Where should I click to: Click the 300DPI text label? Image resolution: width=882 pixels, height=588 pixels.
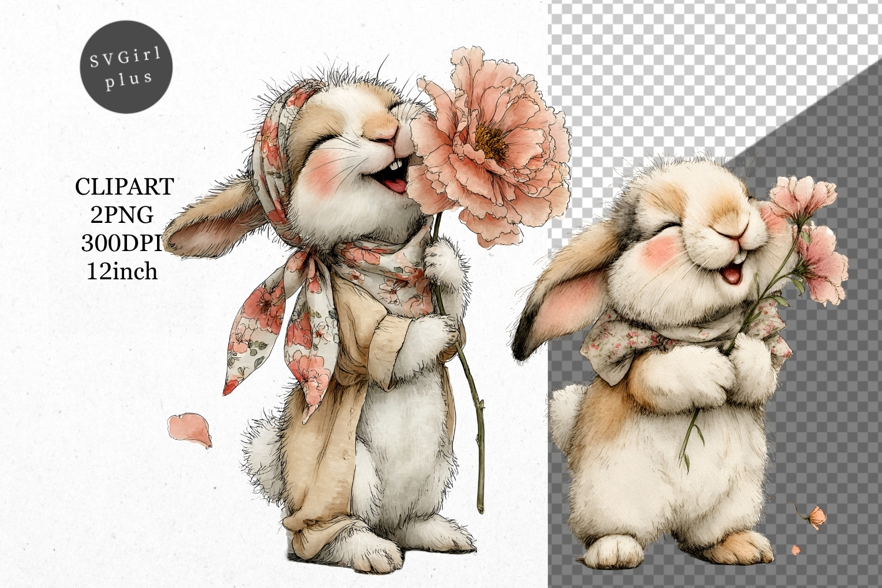point(122,243)
